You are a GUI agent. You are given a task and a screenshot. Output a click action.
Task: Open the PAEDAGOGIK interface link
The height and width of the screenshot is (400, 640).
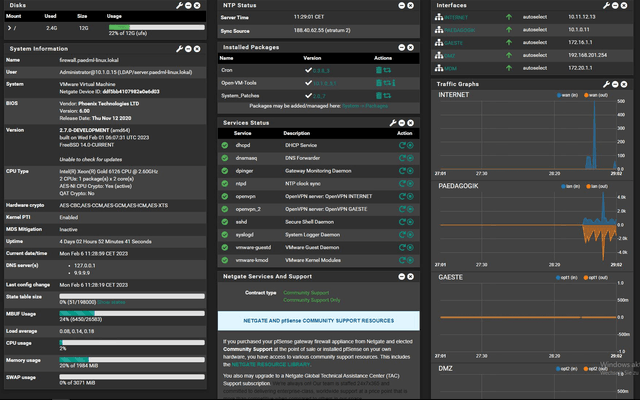point(460,30)
